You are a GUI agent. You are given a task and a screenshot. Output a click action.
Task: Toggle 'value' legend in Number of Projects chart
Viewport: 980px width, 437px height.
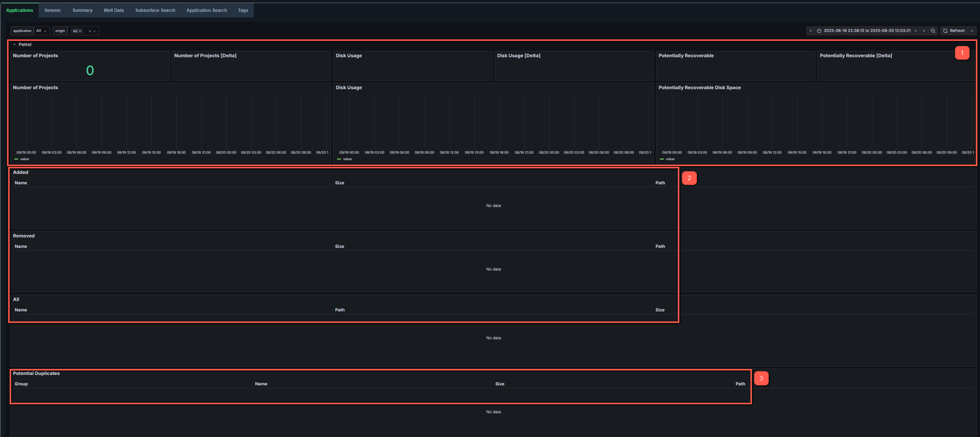click(x=24, y=159)
